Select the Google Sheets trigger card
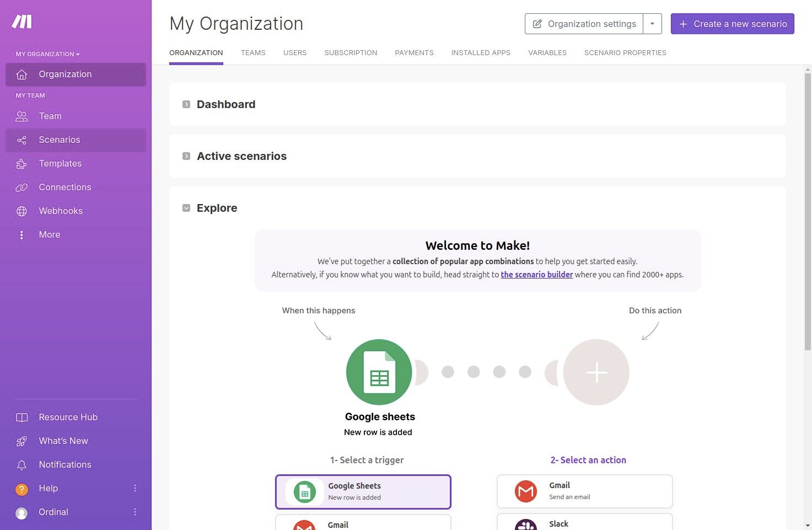Viewport: 812px width, 530px height. 363,491
